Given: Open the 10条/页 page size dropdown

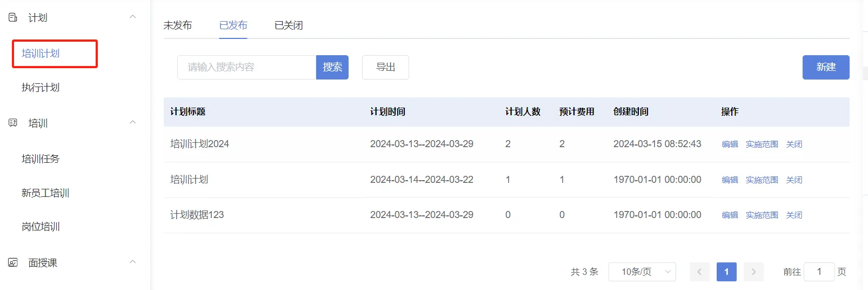Looking at the screenshot, I should coord(642,272).
